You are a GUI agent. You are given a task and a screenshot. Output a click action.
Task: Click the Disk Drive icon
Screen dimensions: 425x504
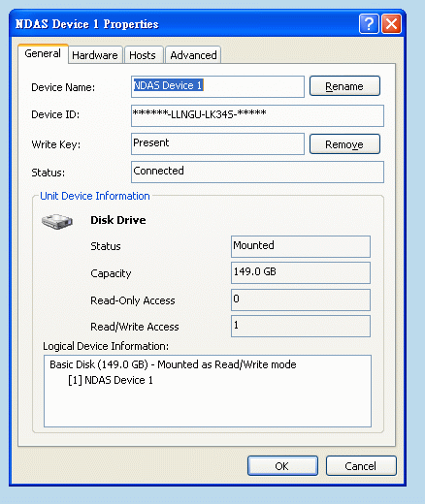click(x=57, y=222)
